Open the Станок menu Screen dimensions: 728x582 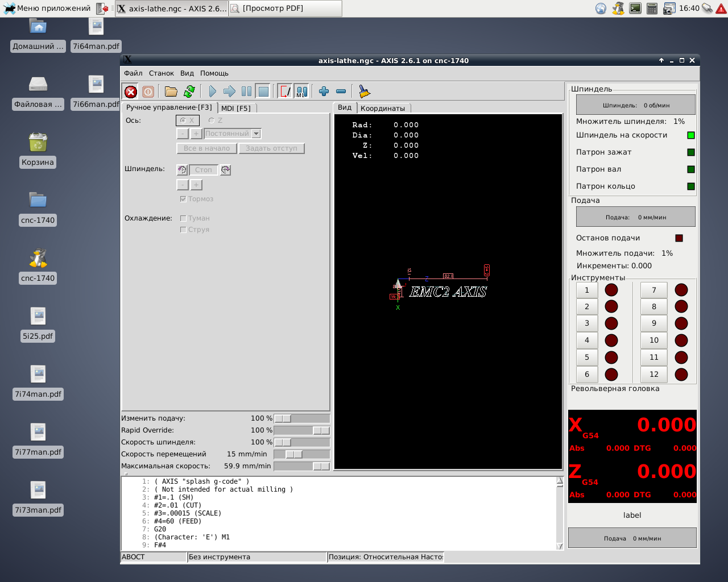click(x=161, y=73)
